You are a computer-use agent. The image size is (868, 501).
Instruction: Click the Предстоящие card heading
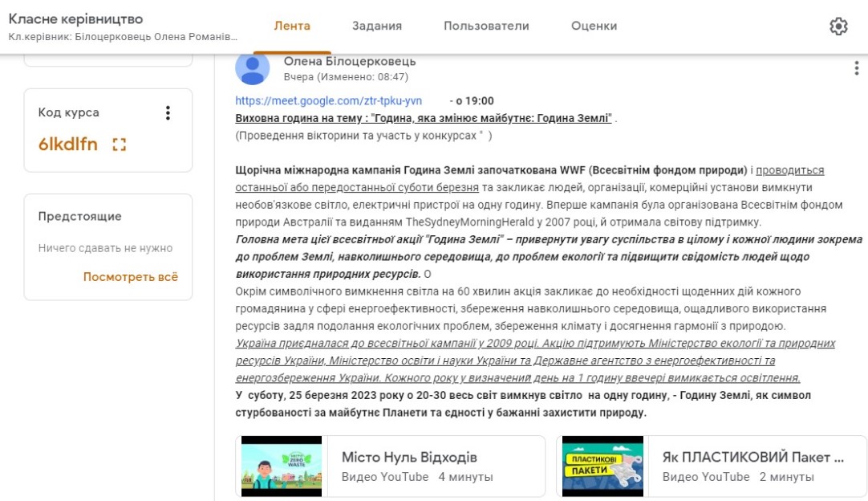[80, 217]
